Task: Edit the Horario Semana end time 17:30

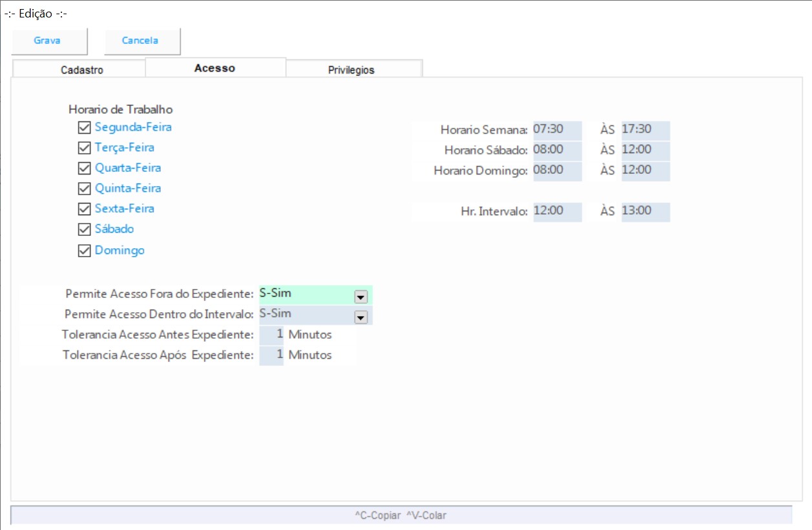Action: click(x=645, y=129)
